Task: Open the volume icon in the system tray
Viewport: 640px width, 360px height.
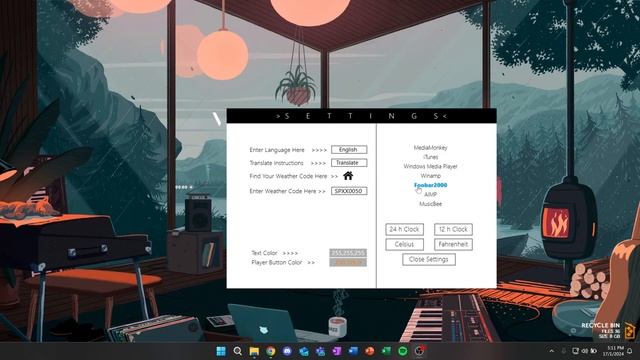Action: pyautogui.click(x=584, y=351)
